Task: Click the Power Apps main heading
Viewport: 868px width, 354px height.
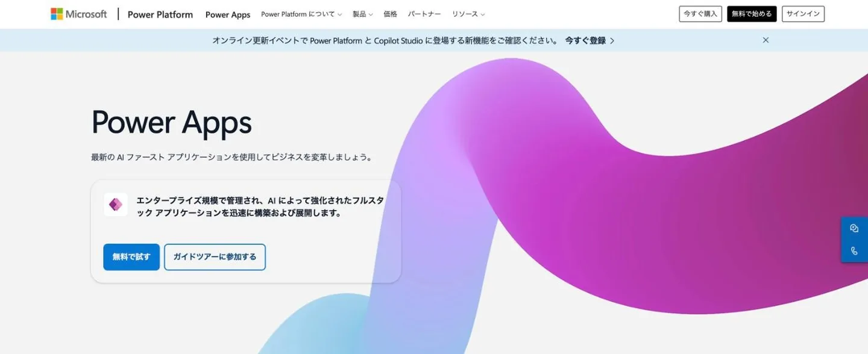Action: [171, 123]
